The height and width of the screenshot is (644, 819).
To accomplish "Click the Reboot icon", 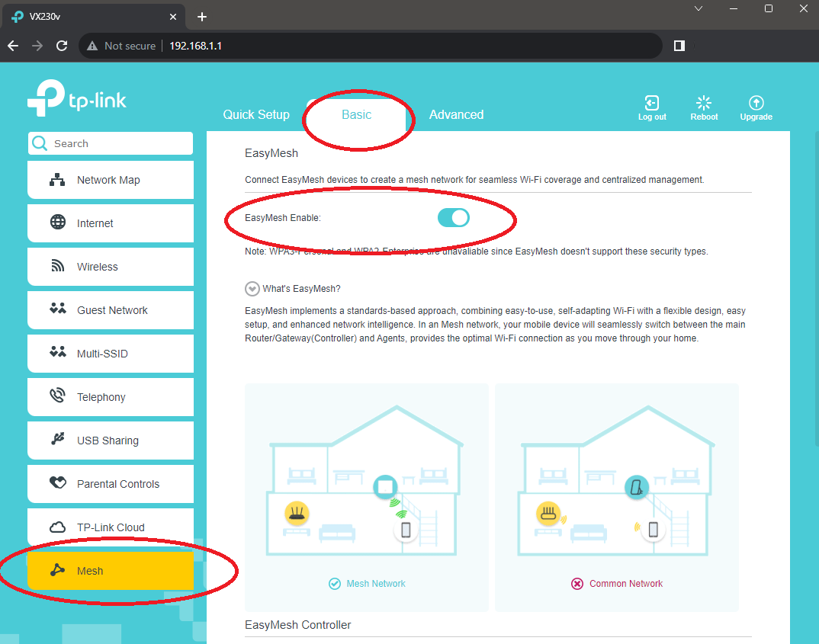I will coord(703,107).
